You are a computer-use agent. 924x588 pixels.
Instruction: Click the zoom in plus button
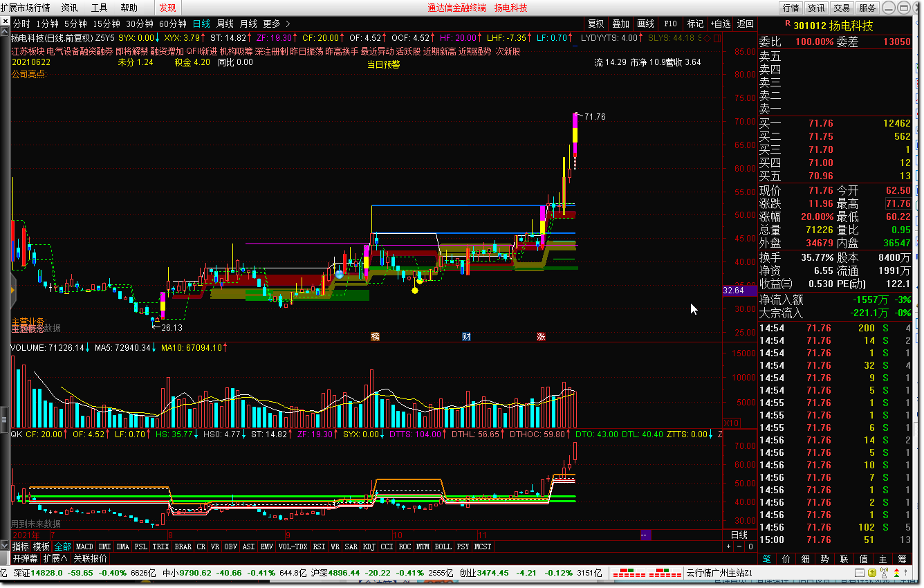728,546
